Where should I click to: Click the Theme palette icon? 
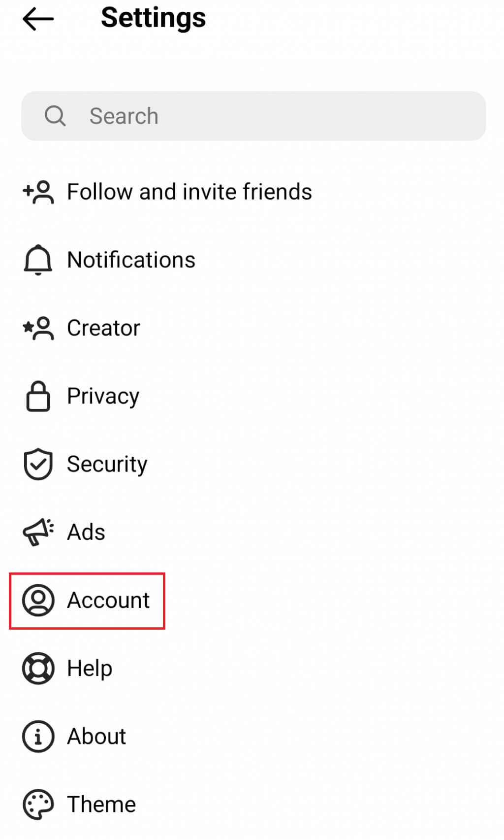pyautogui.click(x=38, y=805)
